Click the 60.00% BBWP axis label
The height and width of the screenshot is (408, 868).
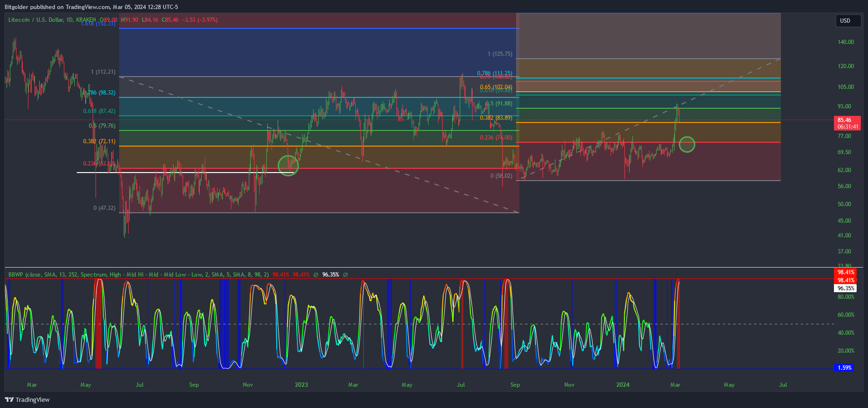pyautogui.click(x=846, y=315)
